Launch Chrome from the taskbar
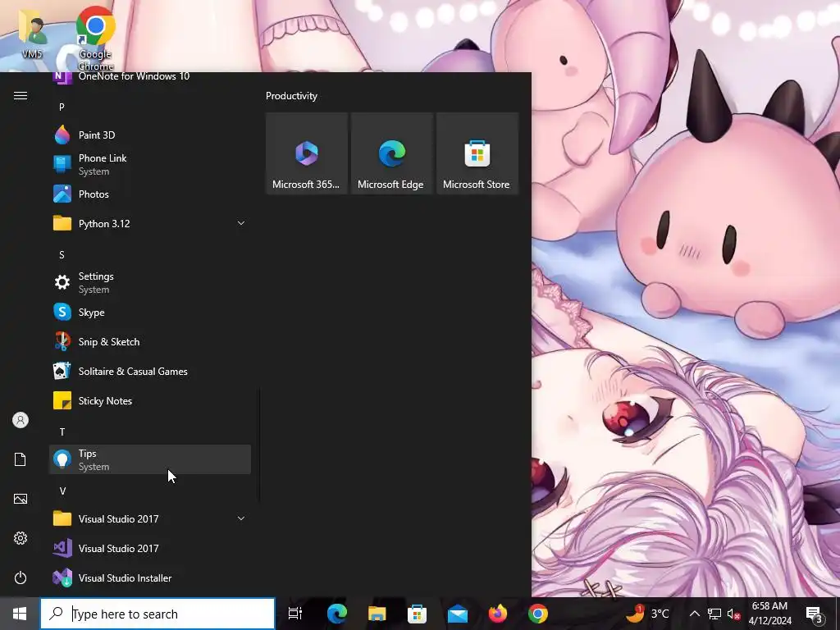The height and width of the screenshot is (630, 840). point(538,614)
